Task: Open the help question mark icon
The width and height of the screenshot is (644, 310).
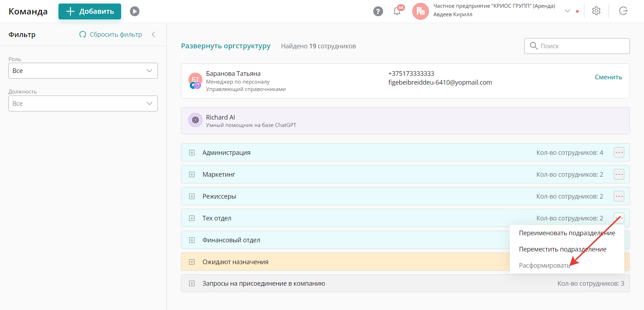Action: point(378,11)
